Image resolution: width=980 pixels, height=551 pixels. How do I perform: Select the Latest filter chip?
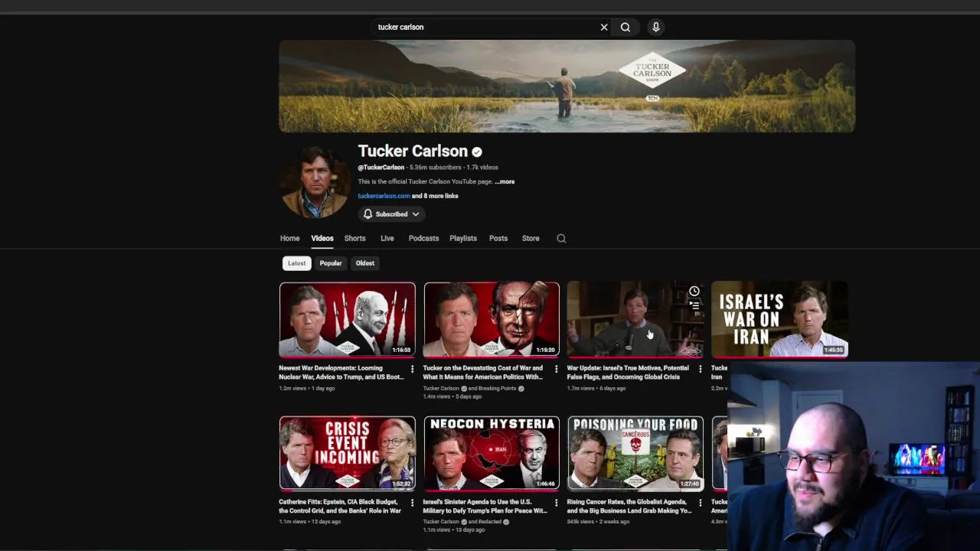(x=296, y=263)
